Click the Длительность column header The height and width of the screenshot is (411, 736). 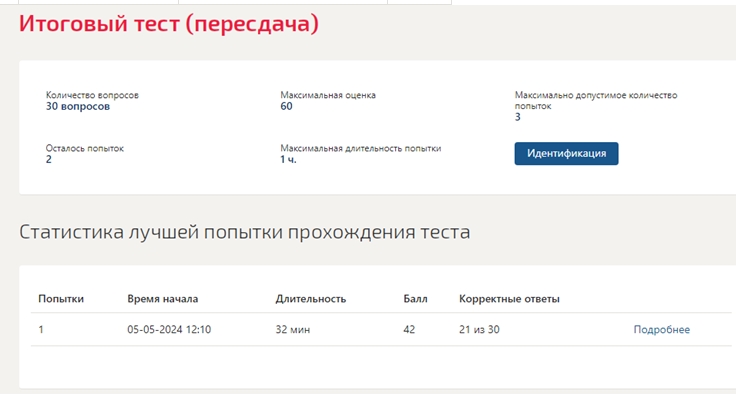tap(311, 299)
